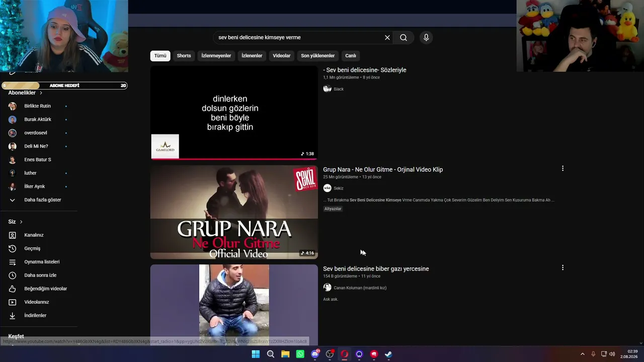Start voice search with the microphone icon

pos(426,38)
